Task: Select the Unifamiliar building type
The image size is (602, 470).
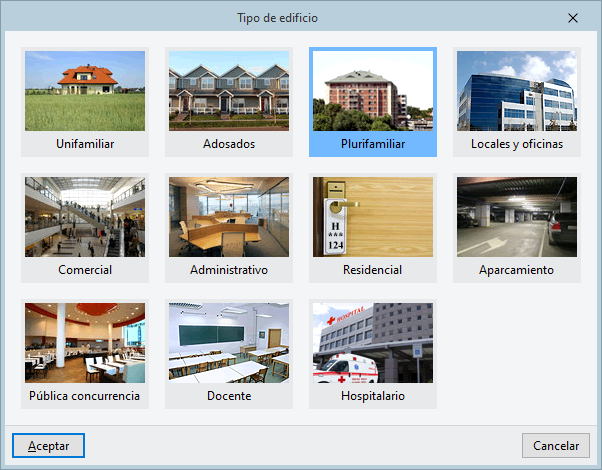Action: pos(85,102)
